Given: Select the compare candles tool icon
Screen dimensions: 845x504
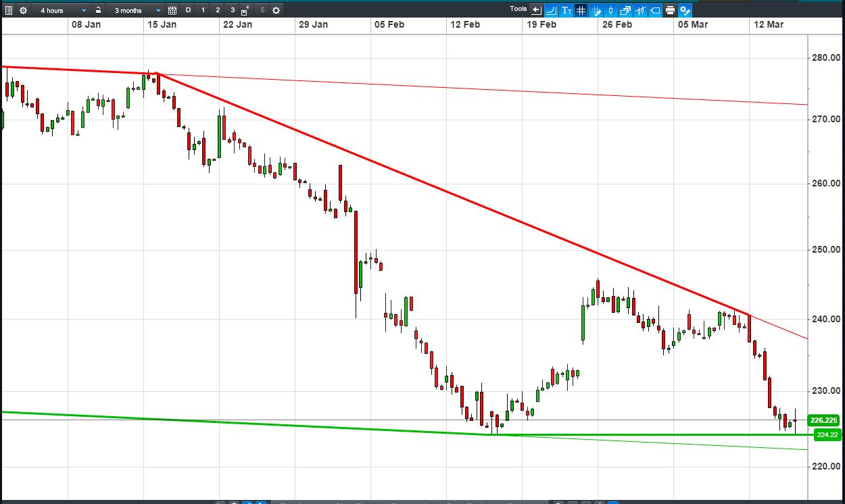Looking at the screenshot, I should [x=640, y=10].
